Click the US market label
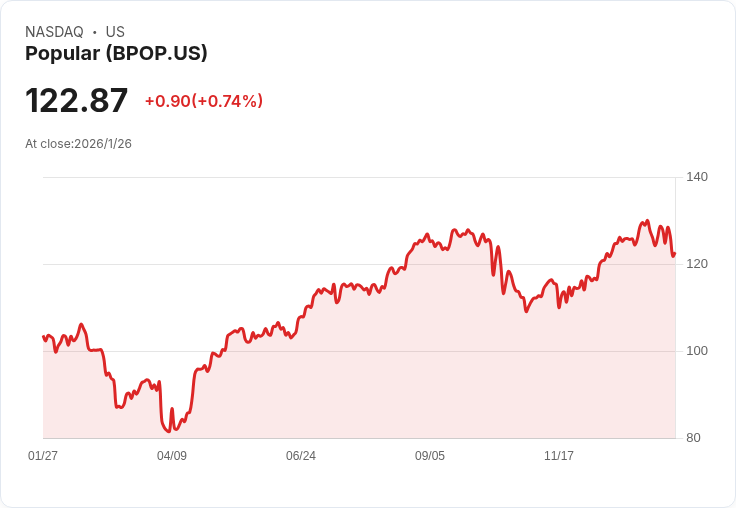 (x=115, y=32)
